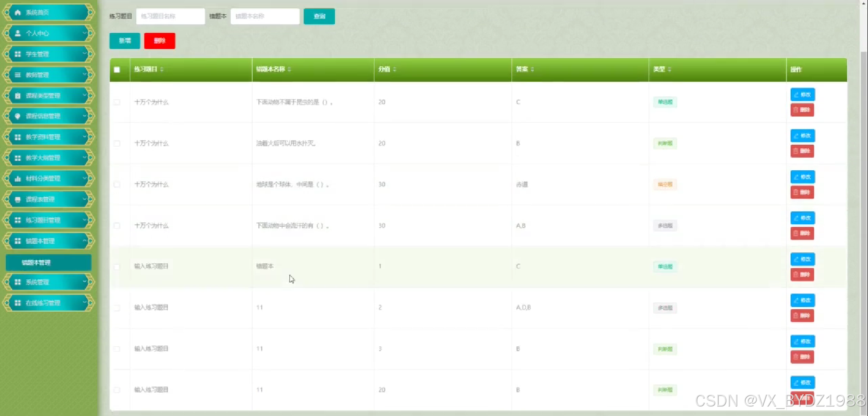Open the 错题本管理 submenu item

tap(48, 262)
